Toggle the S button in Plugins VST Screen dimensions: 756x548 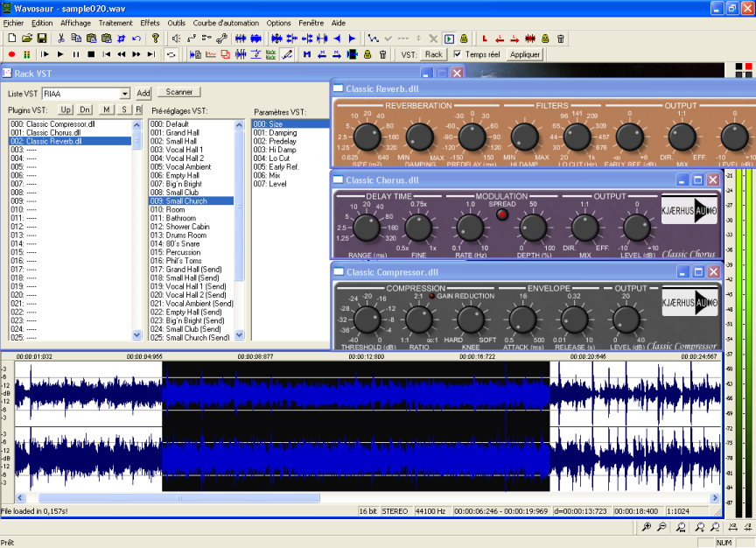[124, 110]
